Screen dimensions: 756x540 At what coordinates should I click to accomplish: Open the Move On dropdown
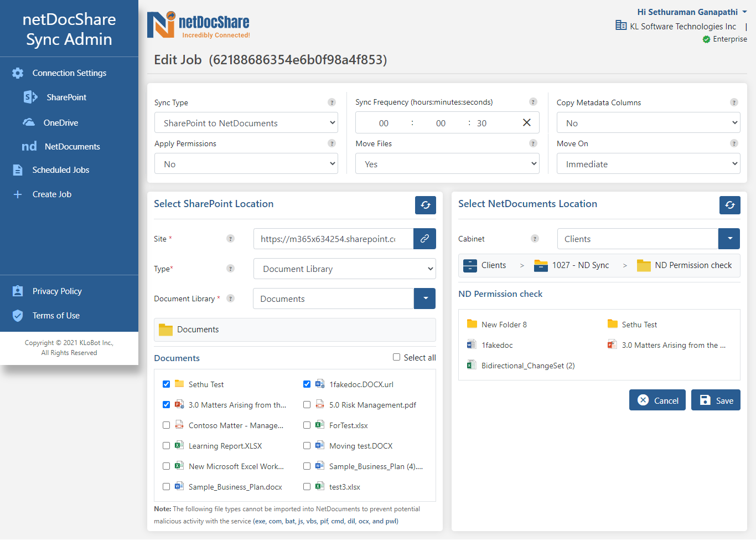click(648, 163)
